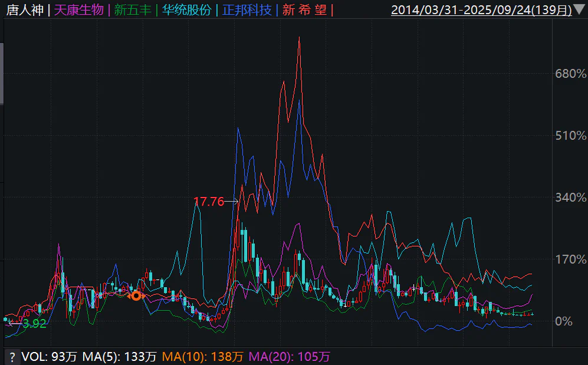The width and height of the screenshot is (588, 365).
Task: Select 天康生物 in the comparison legend
Action: pyautogui.click(x=78, y=10)
